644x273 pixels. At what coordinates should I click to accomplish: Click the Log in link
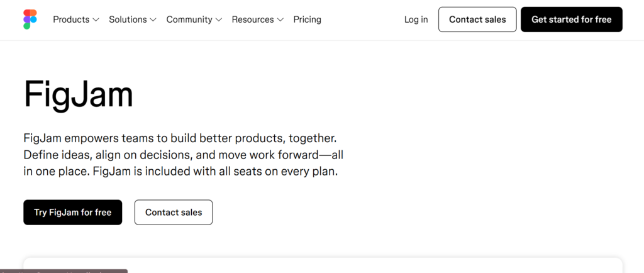tap(416, 19)
